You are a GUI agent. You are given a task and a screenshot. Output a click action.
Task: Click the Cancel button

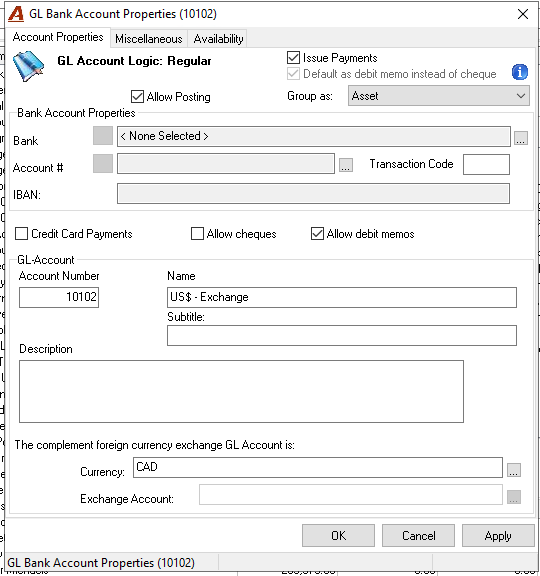click(x=418, y=536)
